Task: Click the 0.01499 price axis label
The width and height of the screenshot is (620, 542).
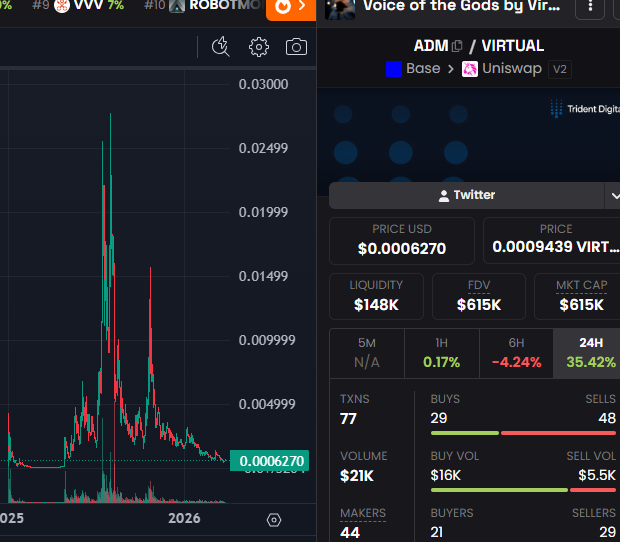Action: pyautogui.click(x=263, y=276)
